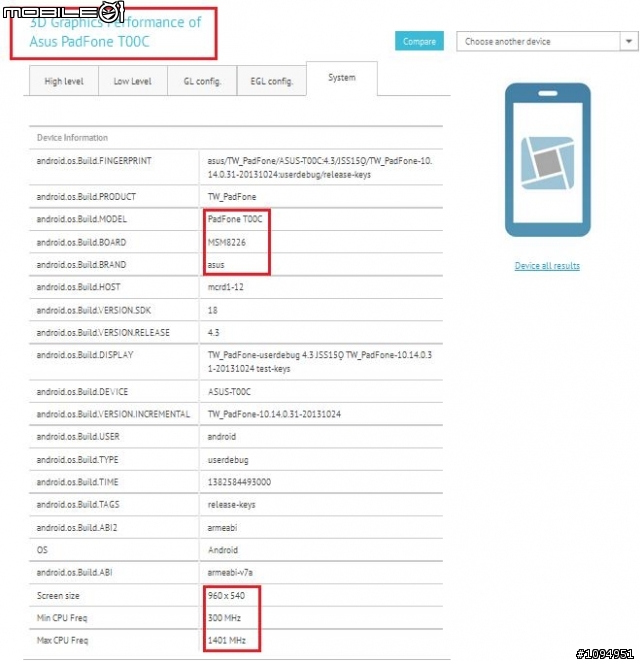Click the android.os.Build.DEVICE label
Screen dimensions: 640x662
tap(82, 392)
